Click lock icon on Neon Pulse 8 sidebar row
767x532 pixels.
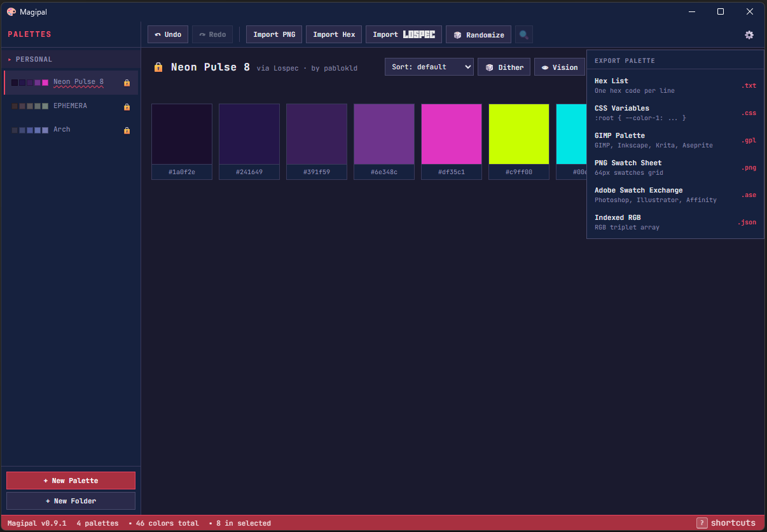coord(127,83)
